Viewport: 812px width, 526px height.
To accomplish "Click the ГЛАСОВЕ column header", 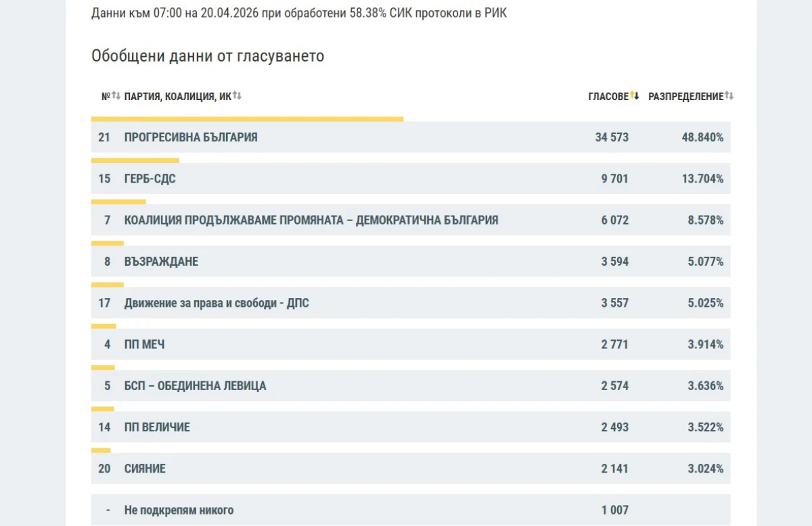I will (x=608, y=97).
